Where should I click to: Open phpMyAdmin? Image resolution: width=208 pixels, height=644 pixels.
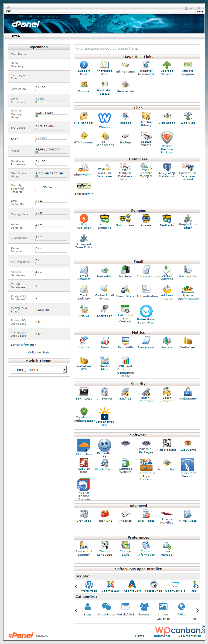[x=84, y=167]
